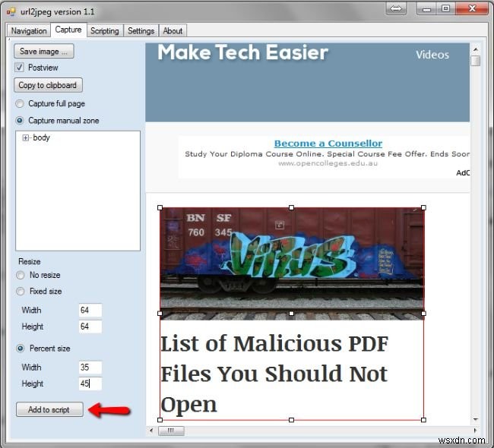Maximize the url2jpeg window

coord(445,8)
